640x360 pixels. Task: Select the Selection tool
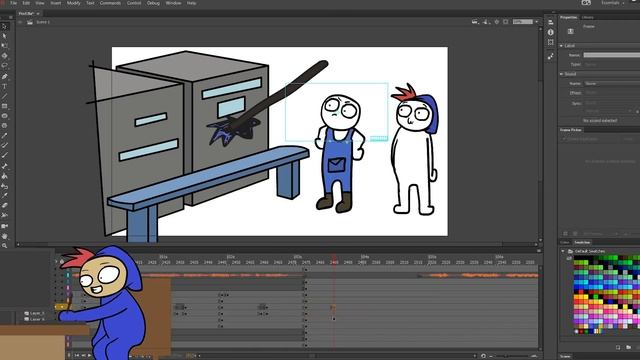coord(4,26)
